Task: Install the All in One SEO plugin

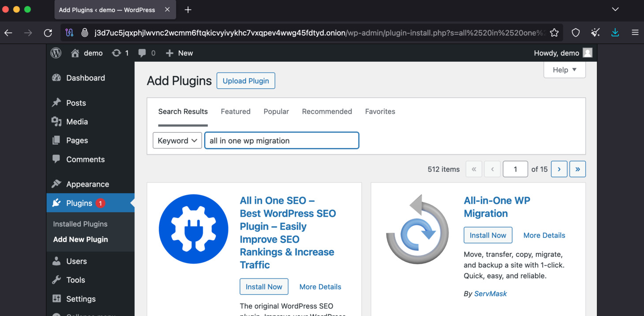Action: [264, 287]
